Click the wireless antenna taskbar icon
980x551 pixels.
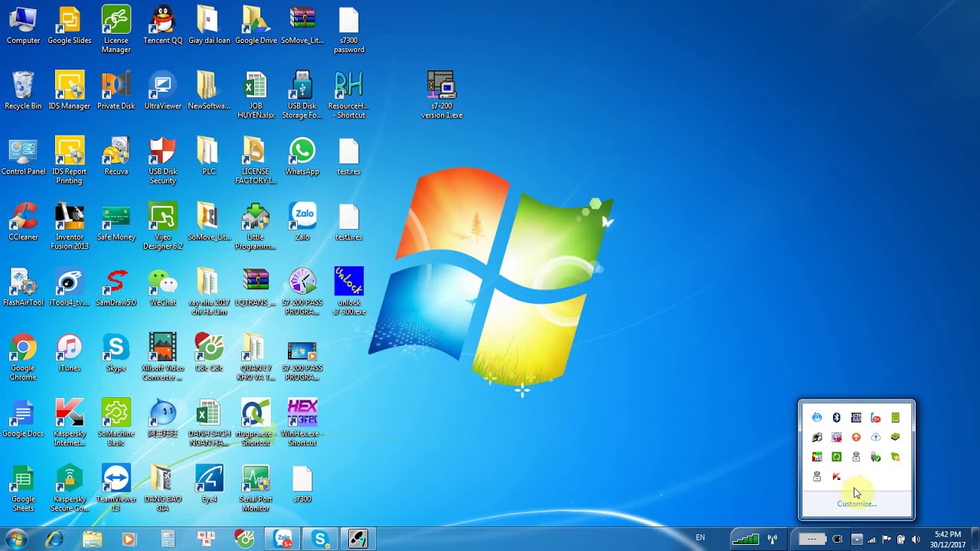coord(773,540)
